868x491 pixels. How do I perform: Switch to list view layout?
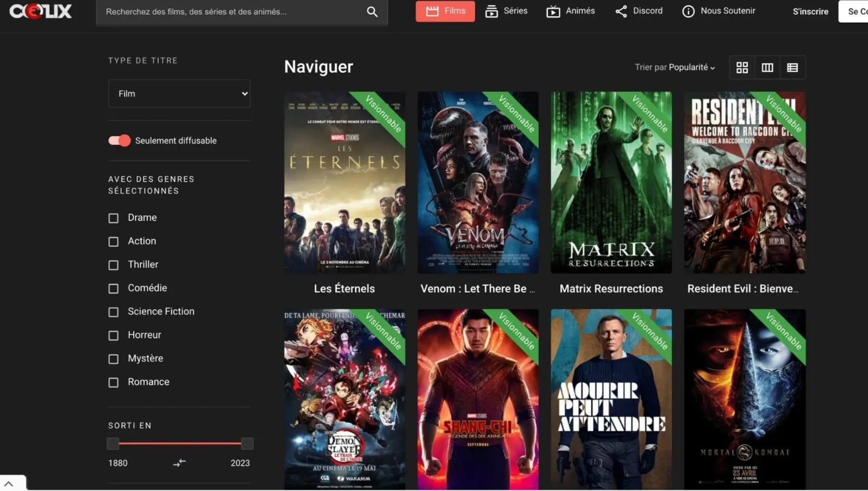[792, 67]
